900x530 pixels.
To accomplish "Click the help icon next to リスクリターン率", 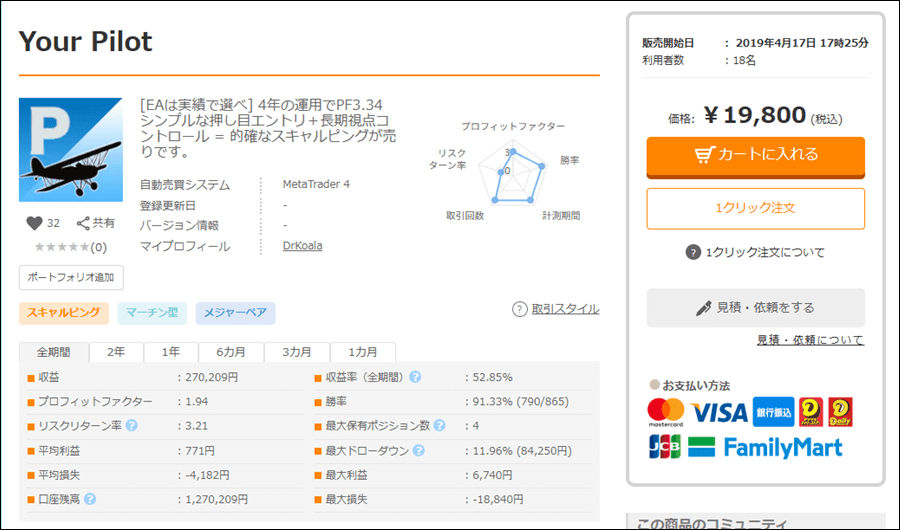I will point(132,426).
